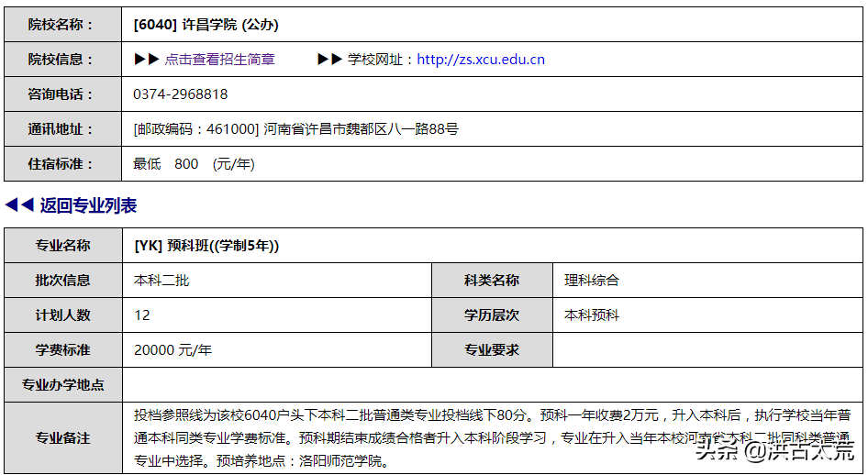
Task: Open the 点击查看招生简章 link
Action: [x=220, y=60]
